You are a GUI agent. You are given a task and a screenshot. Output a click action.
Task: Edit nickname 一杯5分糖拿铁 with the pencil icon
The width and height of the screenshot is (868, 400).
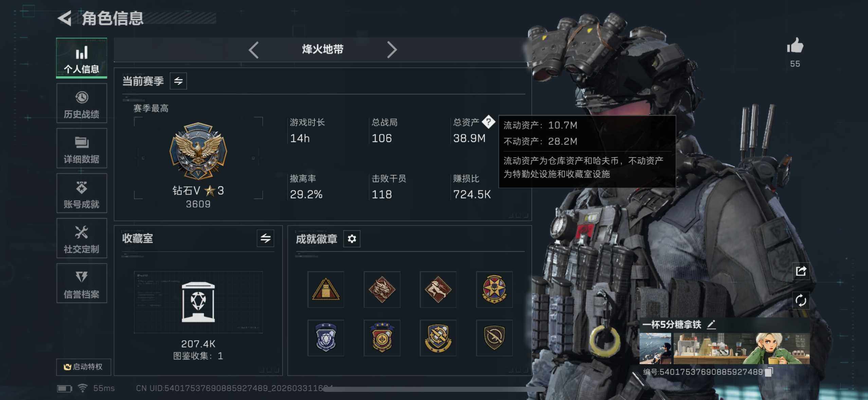click(x=711, y=324)
